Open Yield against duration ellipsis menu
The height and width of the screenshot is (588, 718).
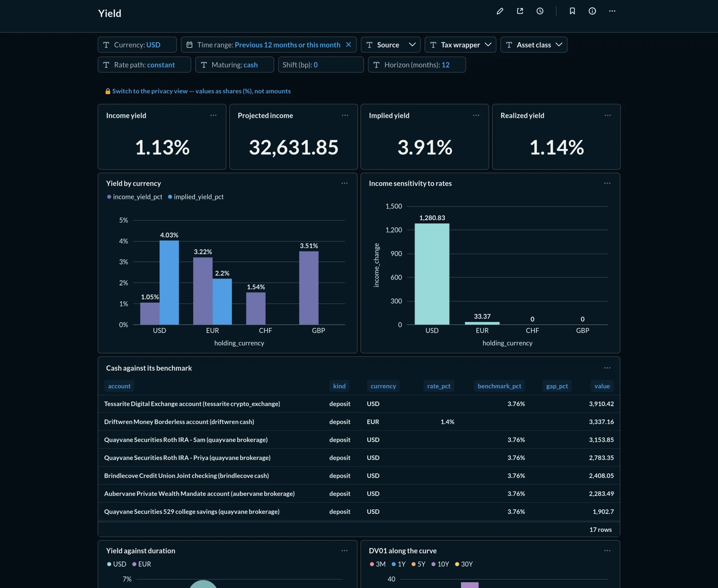(345, 551)
